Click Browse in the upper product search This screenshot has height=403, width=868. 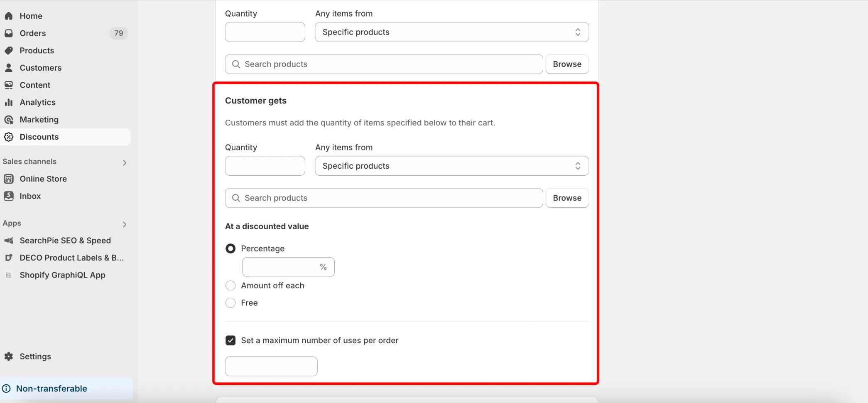(x=567, y=64)
